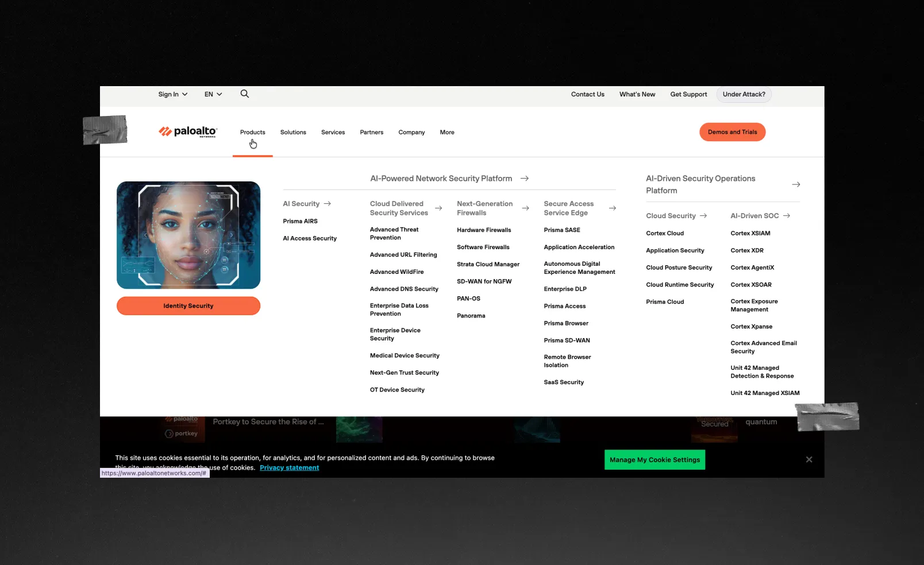Open Prisma Access
The height and width of the screenshot is (565, 924).
coord(565,307)
